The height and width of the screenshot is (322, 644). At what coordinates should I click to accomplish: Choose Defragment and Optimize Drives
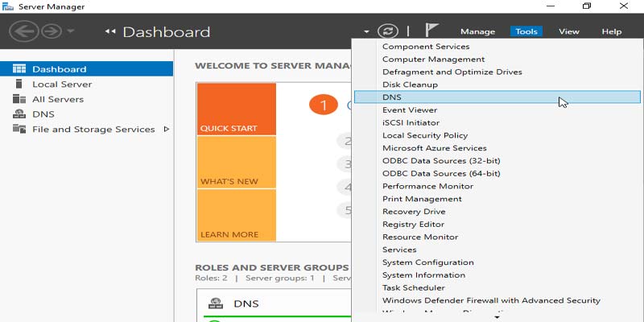click(x=497, y=72)
